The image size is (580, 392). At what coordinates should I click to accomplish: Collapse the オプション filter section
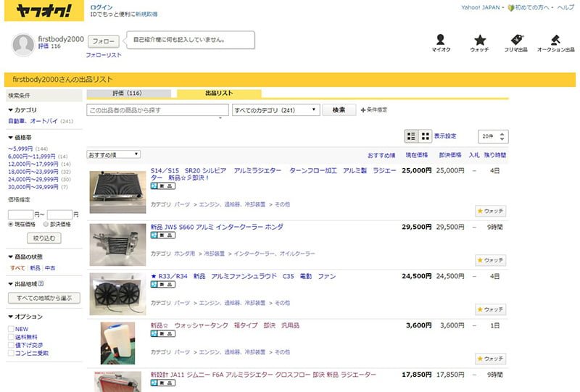pyautogui.click(x=25, y=317)
